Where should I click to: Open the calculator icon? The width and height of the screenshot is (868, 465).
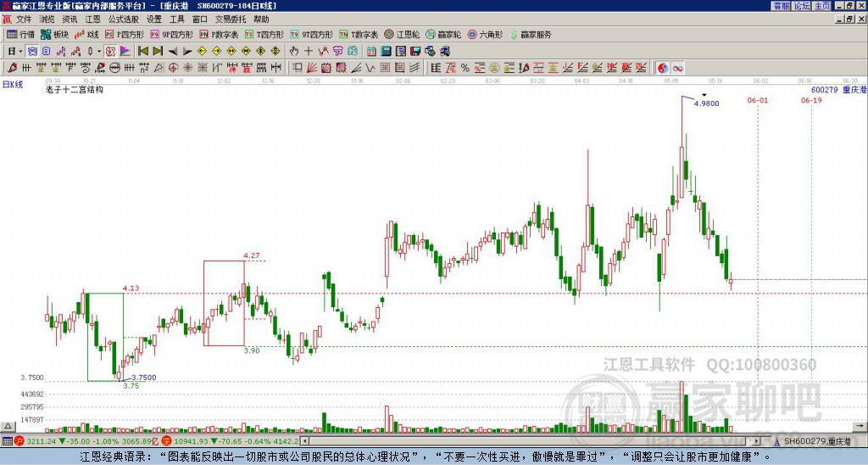coord(386,51)
